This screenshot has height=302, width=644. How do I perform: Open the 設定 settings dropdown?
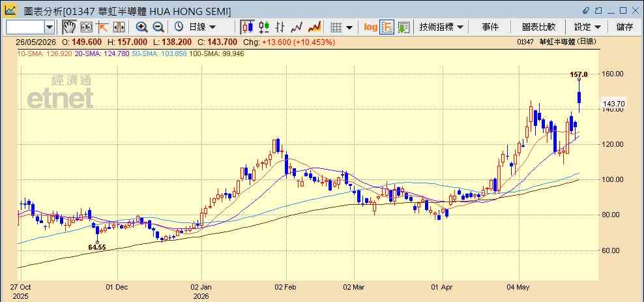[x=588, y=27]
